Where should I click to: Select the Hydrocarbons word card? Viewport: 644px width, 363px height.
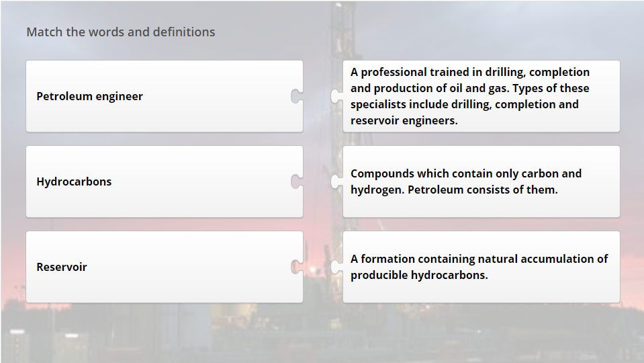click(x=165, y=182)
